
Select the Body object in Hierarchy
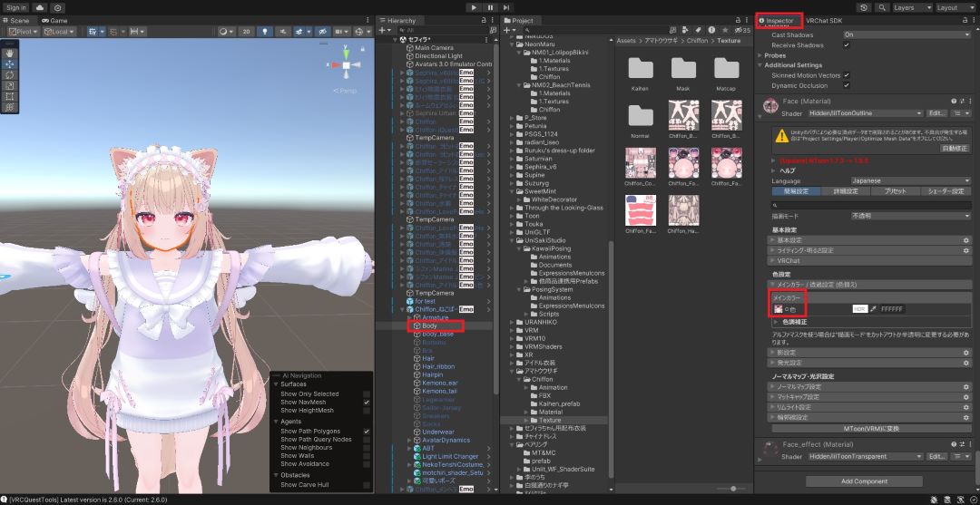click(429, 325)
